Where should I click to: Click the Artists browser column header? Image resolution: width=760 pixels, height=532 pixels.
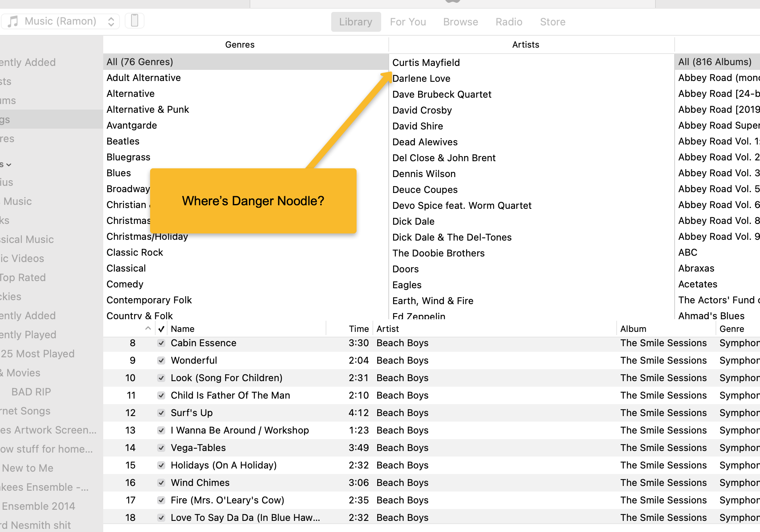pos(532,44)
